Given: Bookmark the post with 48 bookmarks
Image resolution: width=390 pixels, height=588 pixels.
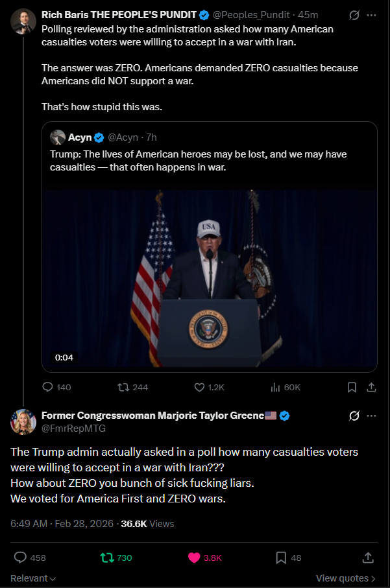Looking at the screenshot, I should click(281, 558).
